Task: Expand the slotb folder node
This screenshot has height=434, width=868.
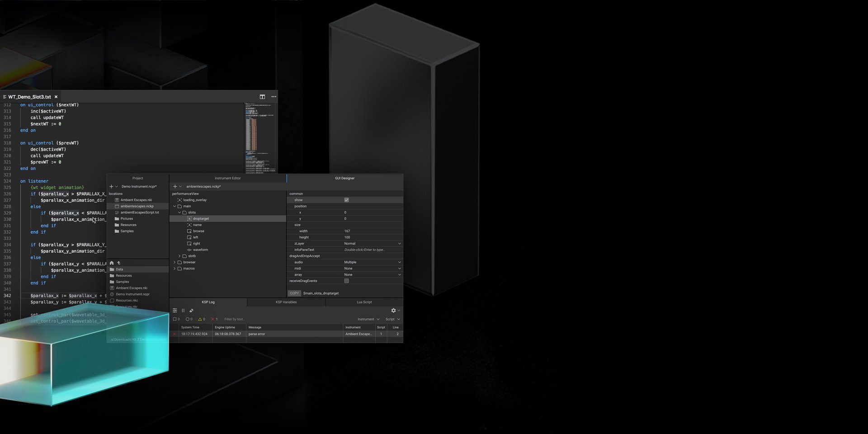Action: 179,256
